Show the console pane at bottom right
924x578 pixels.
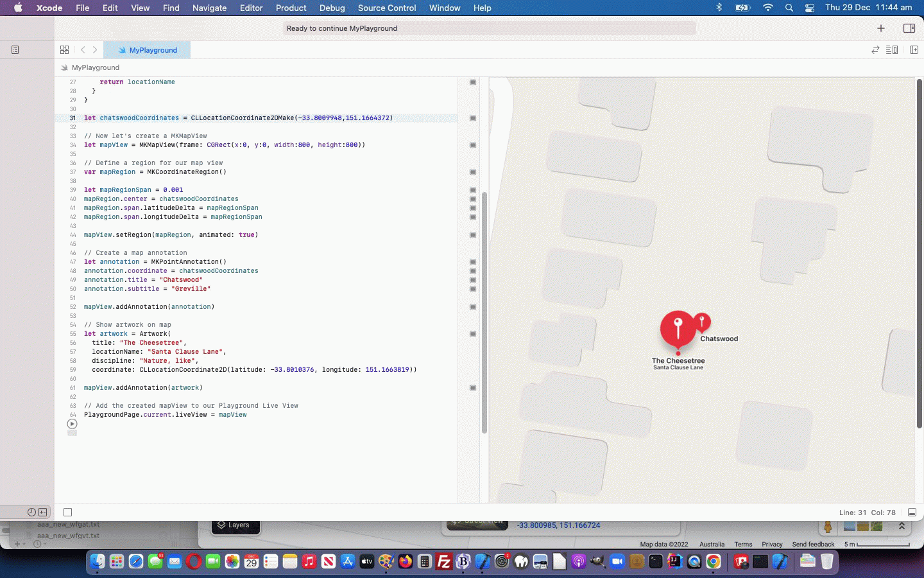(912, 512)
